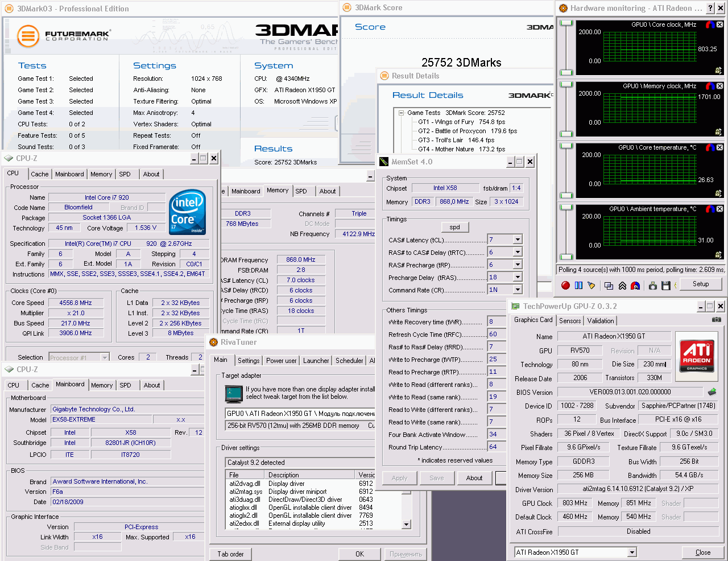Open the RAS# to CAS# Delay (tRCD) dropdown
The image size is (728, 561).
[x=518, y=252]
